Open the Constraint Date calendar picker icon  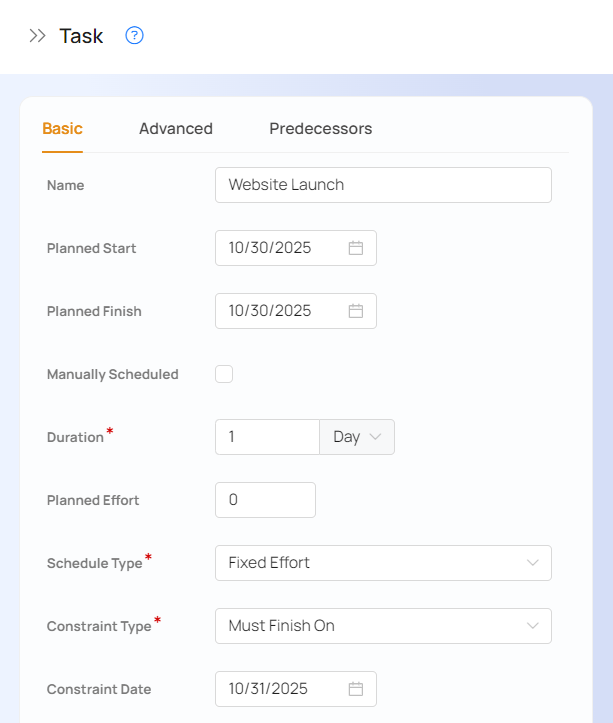click(355, 689)
